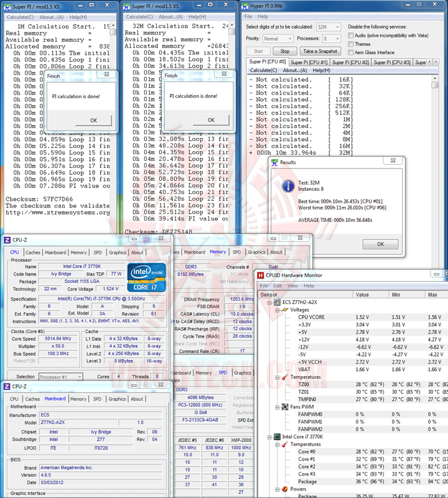The height and width of the screenshot is (498, 448).
Task: Open Calculate(C) menu in the 1M Super PI window
Action: [x=20, y=17]
